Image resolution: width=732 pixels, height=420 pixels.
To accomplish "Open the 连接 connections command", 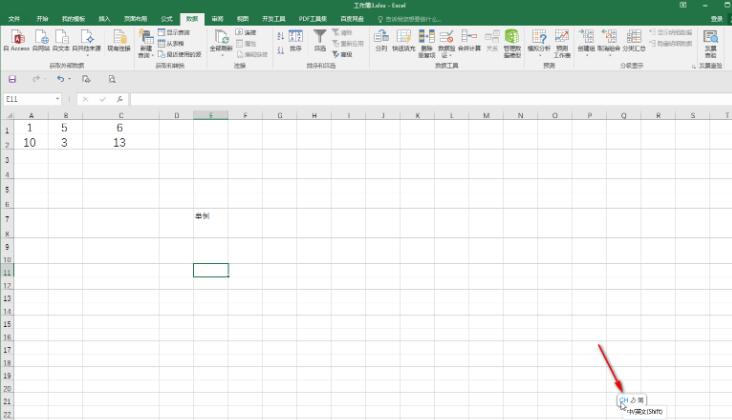I will 246,32.
